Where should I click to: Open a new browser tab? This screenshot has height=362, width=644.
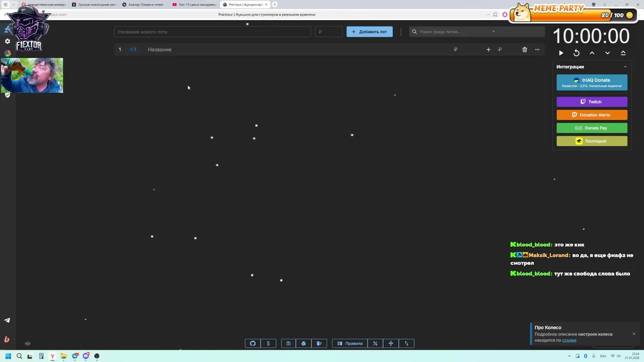pyautogui.click(x=275, y=5)
